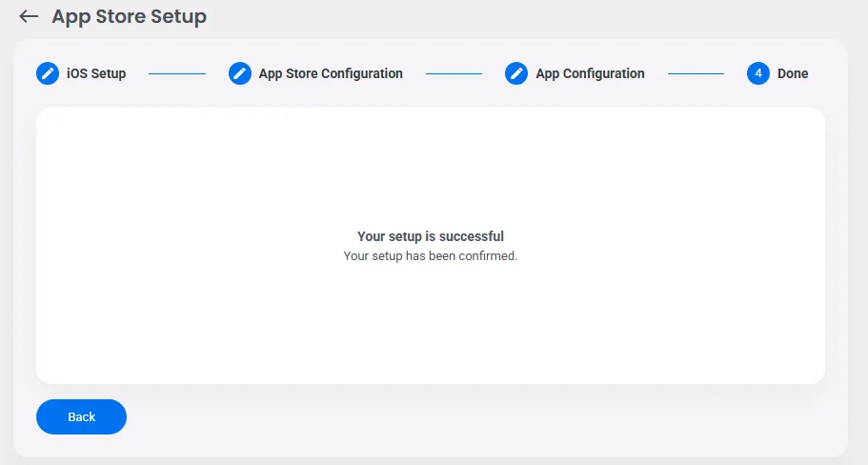Click the App Store Configuration pencil icon
This screenshot has width=868, height=465.
[240, 73]
